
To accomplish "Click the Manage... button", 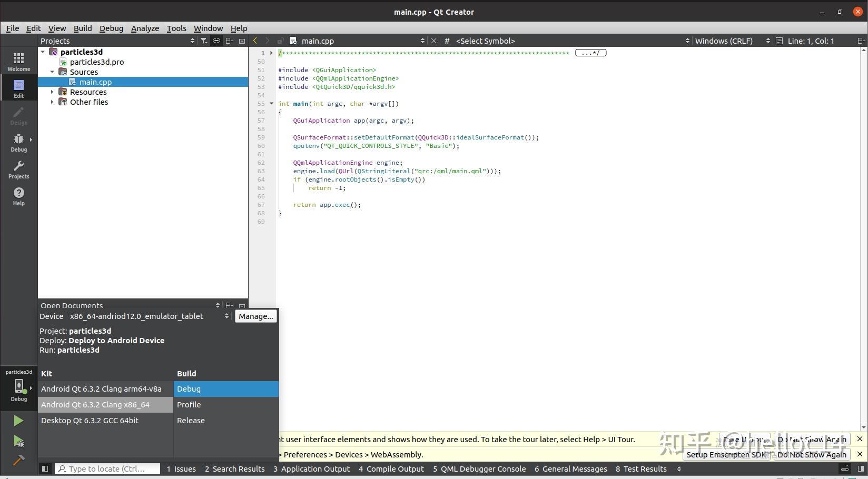I will [255, 316].
